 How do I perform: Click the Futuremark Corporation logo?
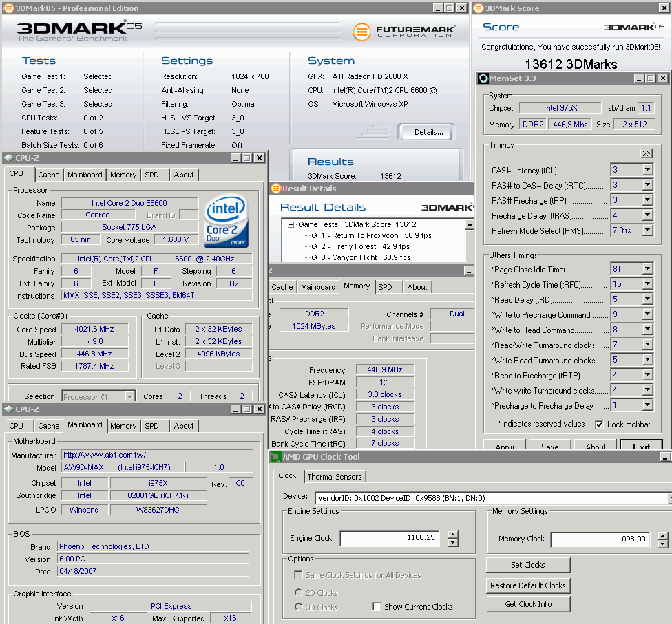(x=404, y=32)
